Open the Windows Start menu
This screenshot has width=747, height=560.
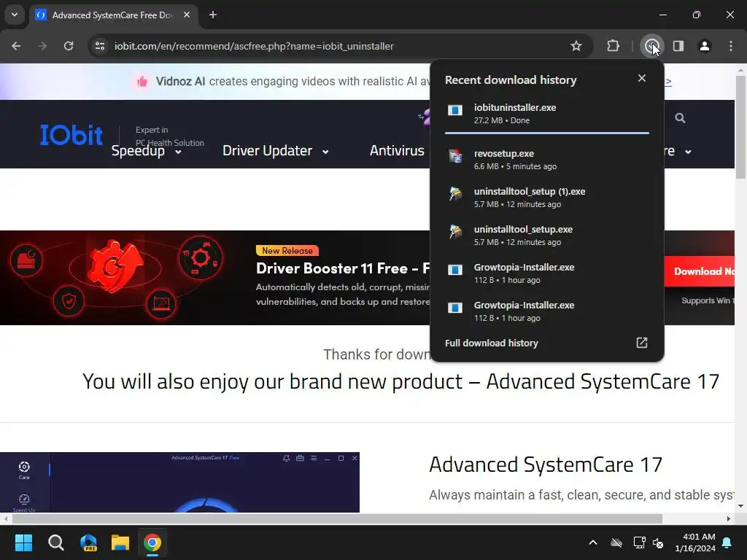point(23,542)
